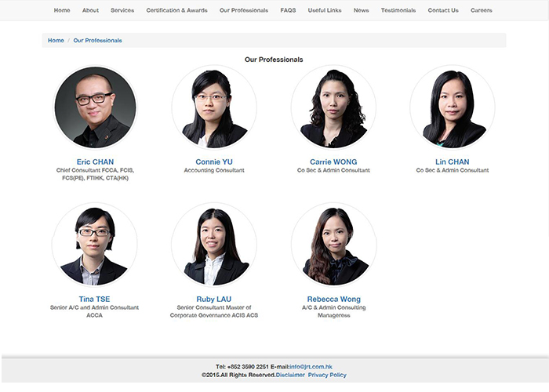Open the Connie YU profile name link
This screenshot has width=549, height=392.
tap(214, 162)
